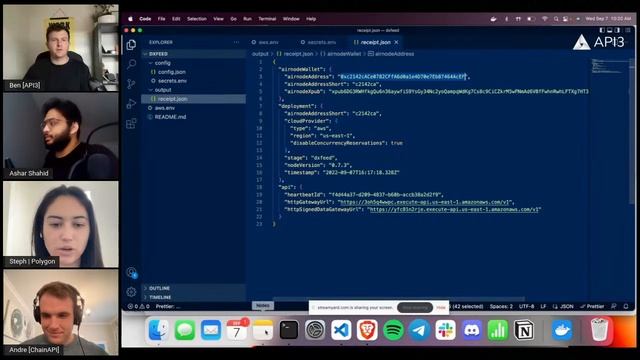Open Spotify from the dock
Screen dimensions: 640x360
point(393,330)
